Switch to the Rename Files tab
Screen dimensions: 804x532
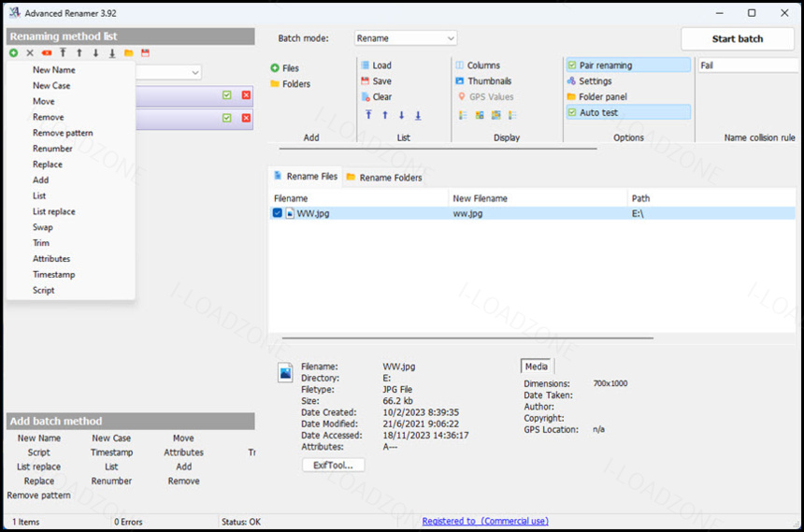pos(306,177)
